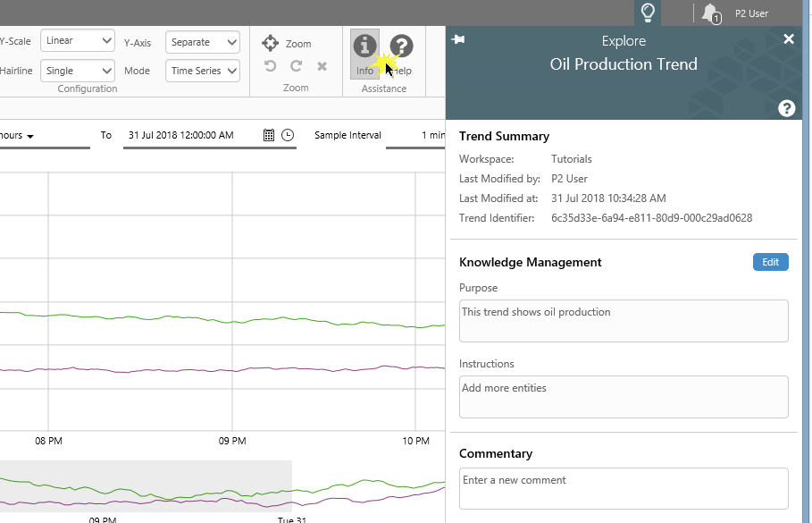Open the Mode Time Series dropdown

(x=203, y=71)
